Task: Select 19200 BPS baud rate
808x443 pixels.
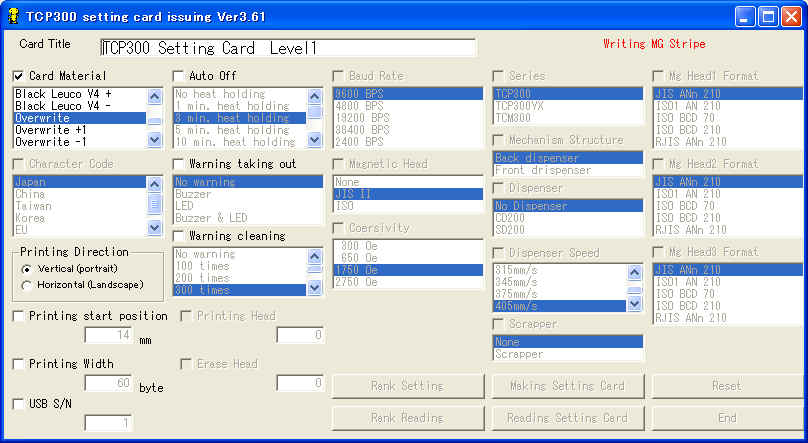Action: point(408,117)
